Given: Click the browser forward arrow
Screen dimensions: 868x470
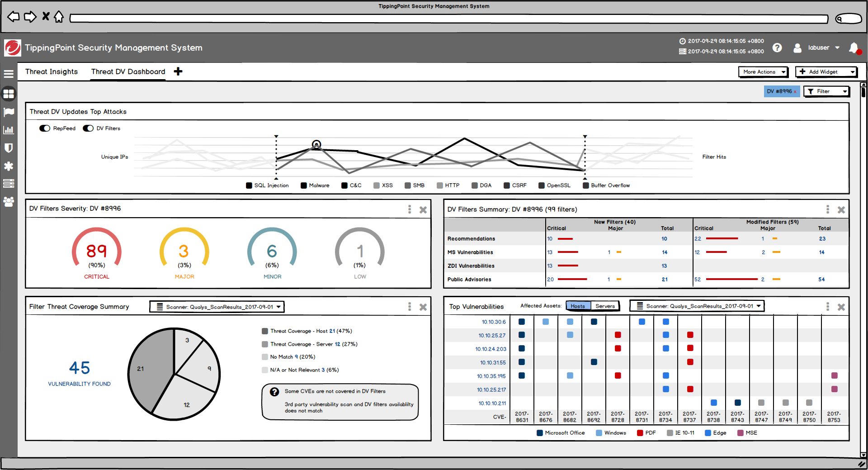Looking at the screenshot, I should [30, 17].
